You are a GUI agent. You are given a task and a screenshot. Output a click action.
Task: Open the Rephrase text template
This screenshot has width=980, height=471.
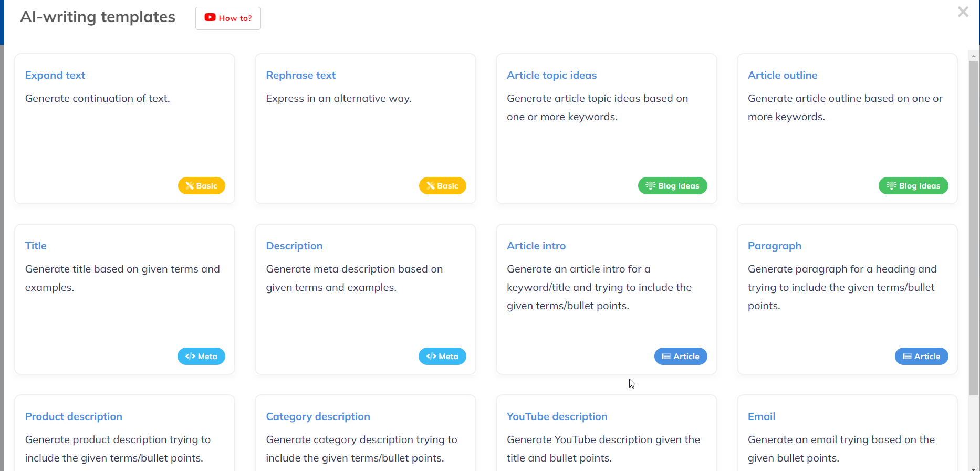[x=301, y=75]
